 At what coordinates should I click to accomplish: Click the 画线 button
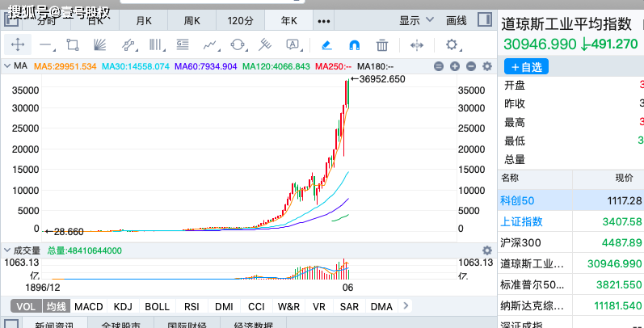pyautogui.click(x=457, y=20)
